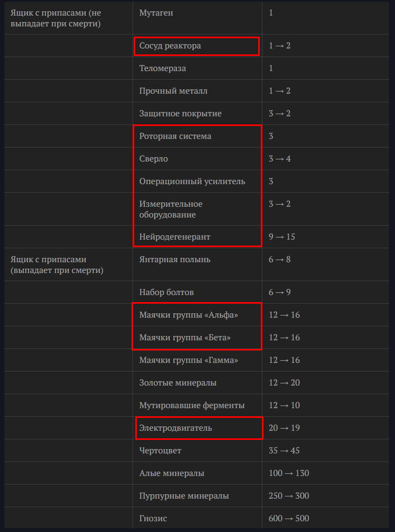Image resolution: width=395 pixels, height=532 pixels.
Task: Click the "Сосуд реактора" item cell
Action: [x=170, y=46]
